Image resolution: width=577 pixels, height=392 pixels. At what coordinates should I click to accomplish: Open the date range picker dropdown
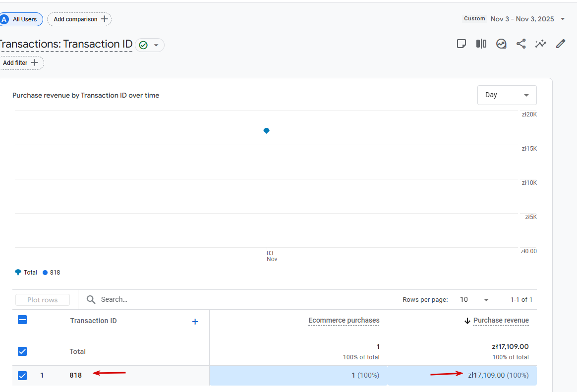coord(563,19)
